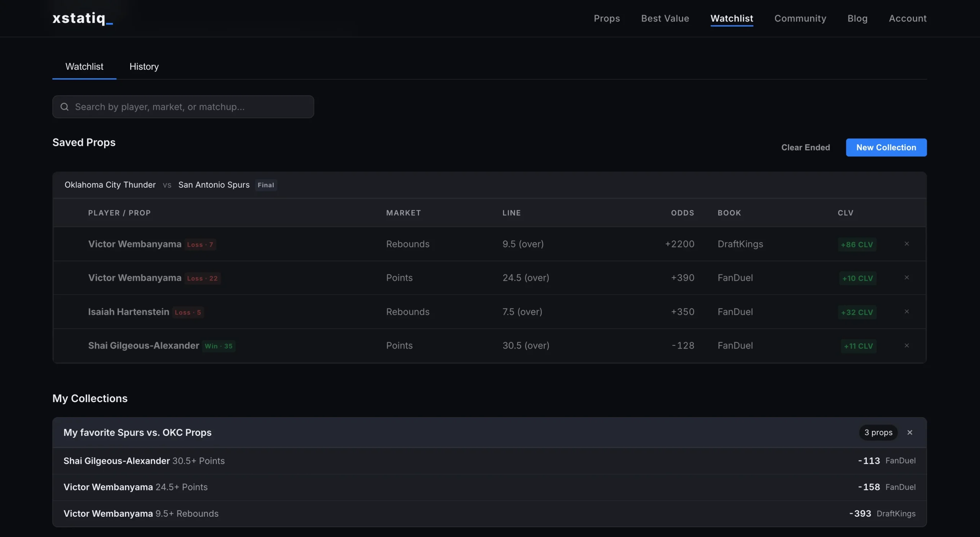
Task: Click the Loss · 22 result tag
Action: [202, 278]
